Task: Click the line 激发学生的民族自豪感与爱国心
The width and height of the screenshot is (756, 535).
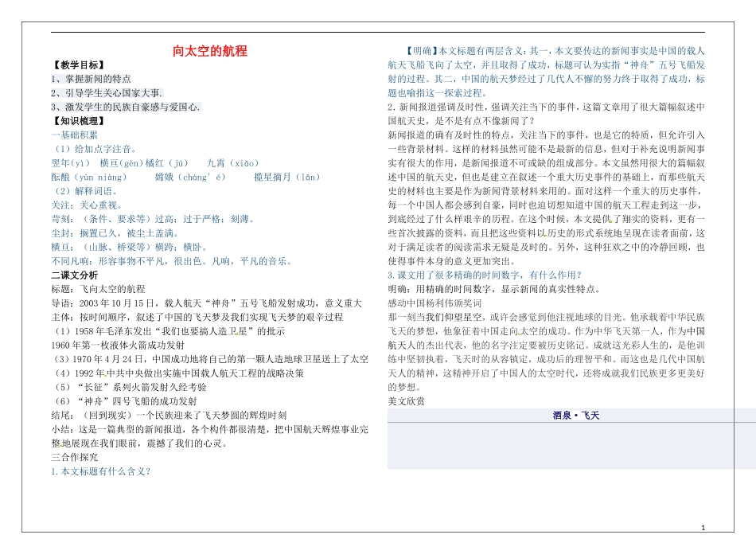Action: pos(126,107)
